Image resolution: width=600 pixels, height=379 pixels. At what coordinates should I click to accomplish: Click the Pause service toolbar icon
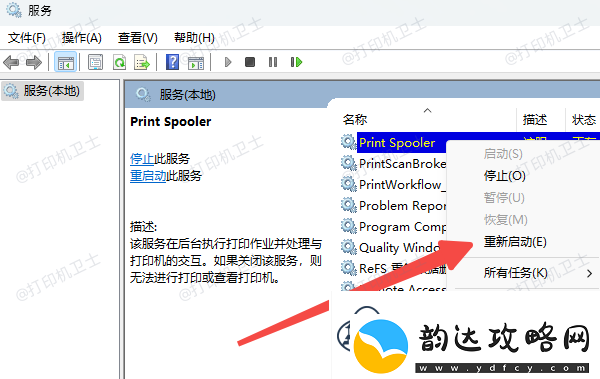[273, 62]
